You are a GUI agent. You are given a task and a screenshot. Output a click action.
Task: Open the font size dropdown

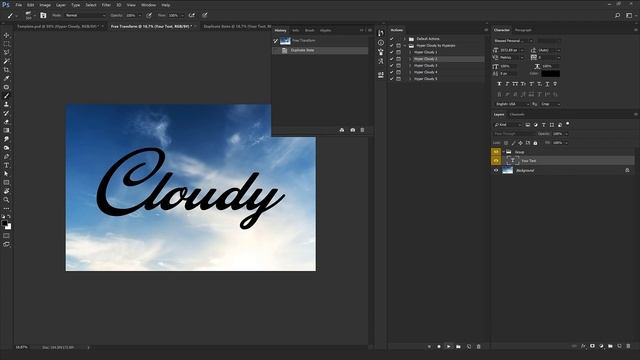(x=512, y=50)
